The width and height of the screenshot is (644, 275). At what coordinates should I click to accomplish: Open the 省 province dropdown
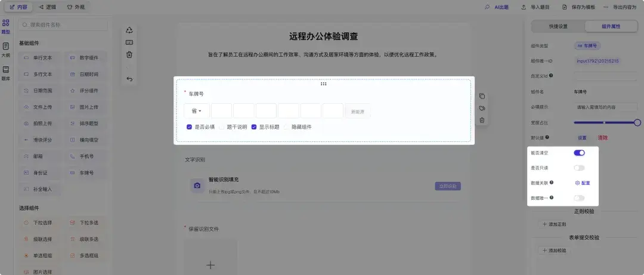pyautogui.click(x=196, y=111)
